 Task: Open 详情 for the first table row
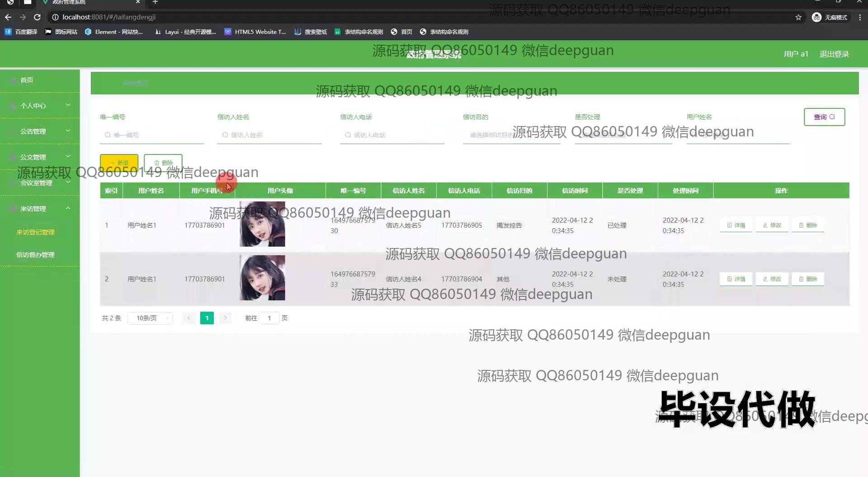tap(736, 225)
